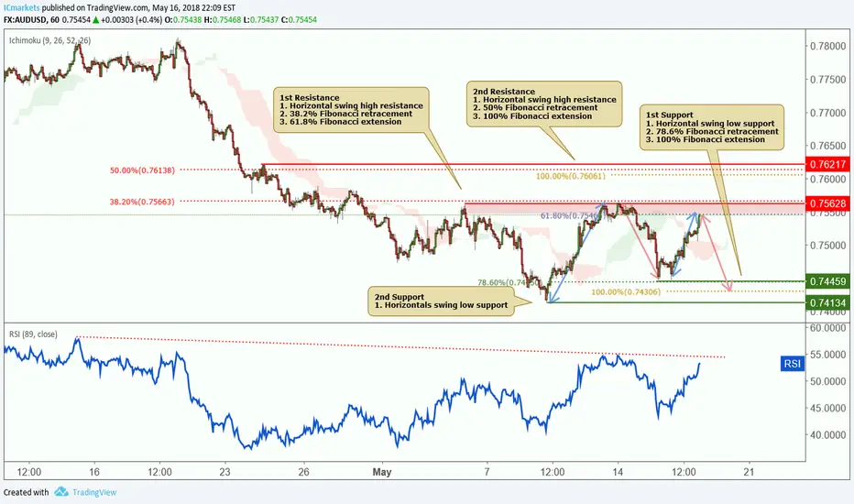
Task: Click the O:0.75438 open price value
Action: coord(183,19)
